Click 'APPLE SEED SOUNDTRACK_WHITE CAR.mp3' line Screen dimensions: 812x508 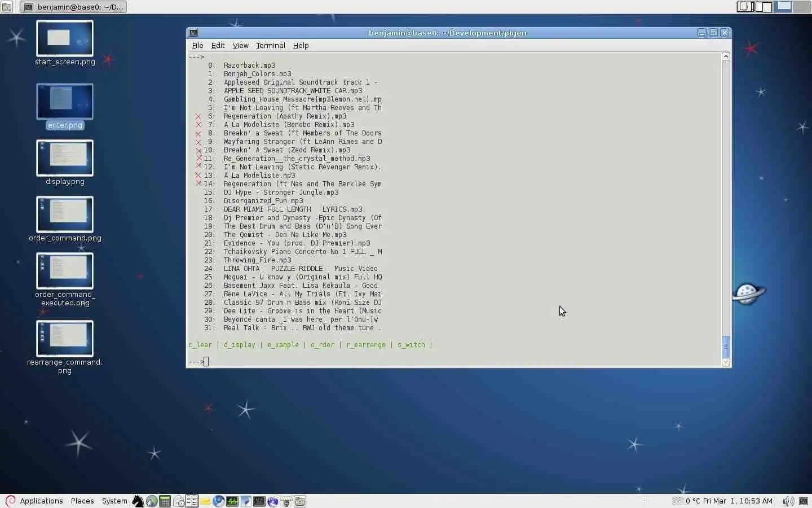tap(293, 91)
